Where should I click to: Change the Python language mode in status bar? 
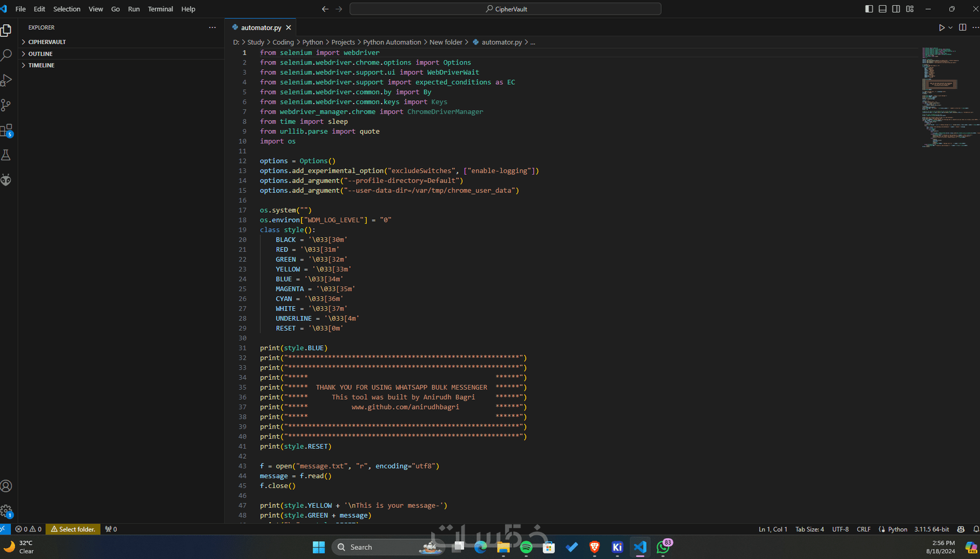[x=897, y=529]
